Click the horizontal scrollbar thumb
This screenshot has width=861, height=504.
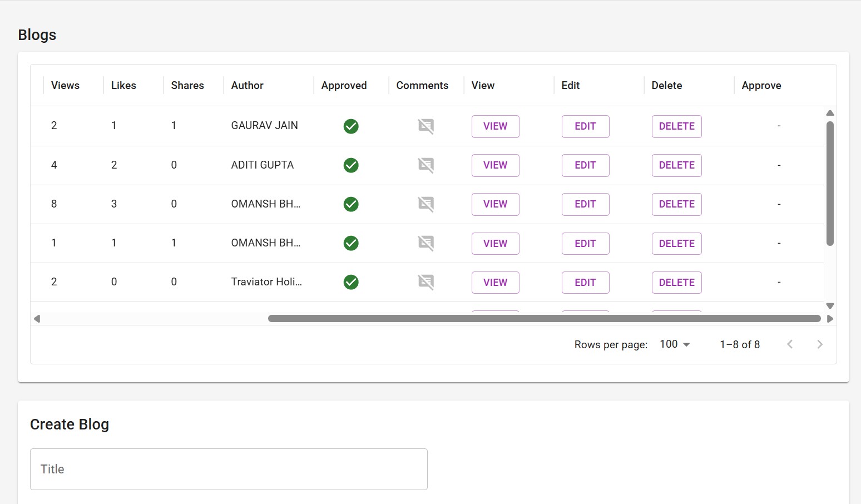click(x=545, y=319)
